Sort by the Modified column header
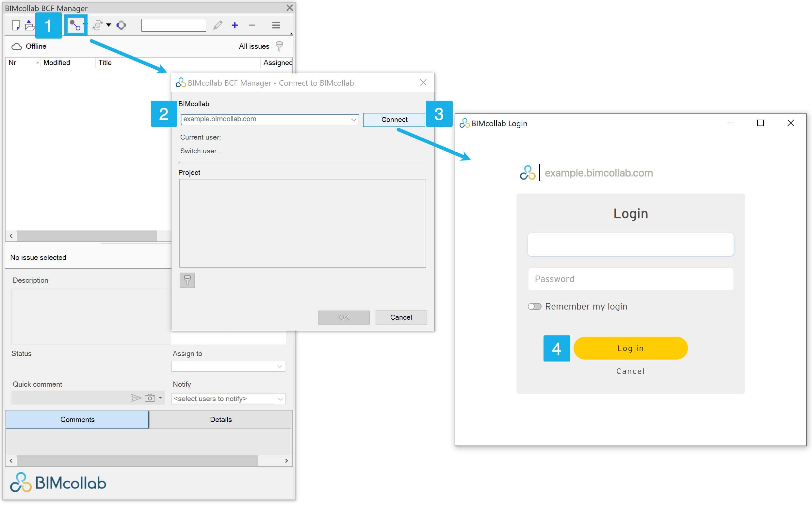The width and height of the screenshot is (812, 506). (68, 62)
